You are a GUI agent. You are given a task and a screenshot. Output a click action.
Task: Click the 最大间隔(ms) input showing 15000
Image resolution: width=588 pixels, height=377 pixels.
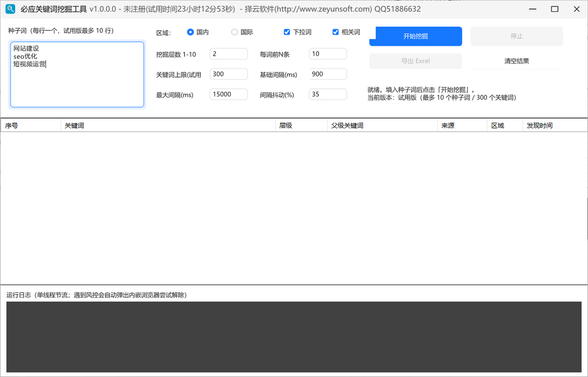(x=229, y=94)
